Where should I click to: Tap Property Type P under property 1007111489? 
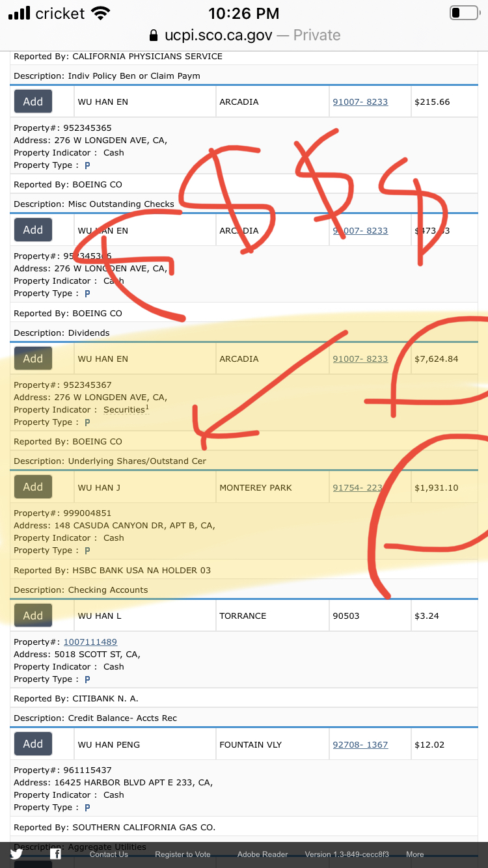(87, 679)
